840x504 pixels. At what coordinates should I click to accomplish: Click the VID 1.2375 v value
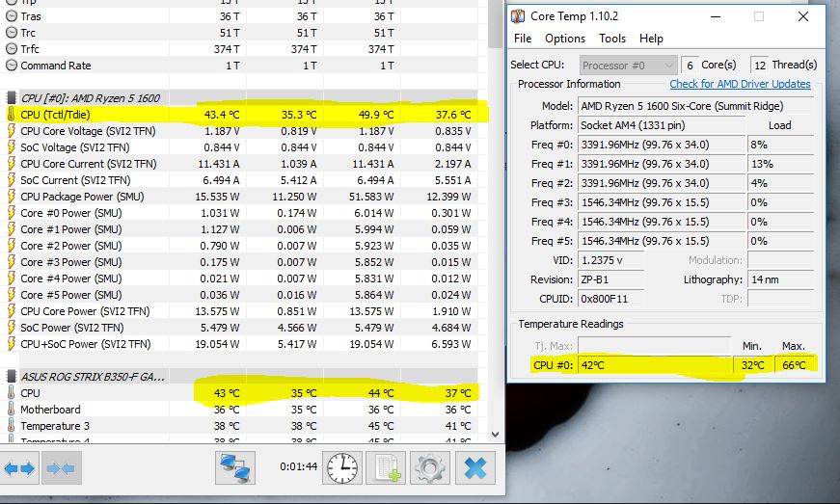coord(610,260)
